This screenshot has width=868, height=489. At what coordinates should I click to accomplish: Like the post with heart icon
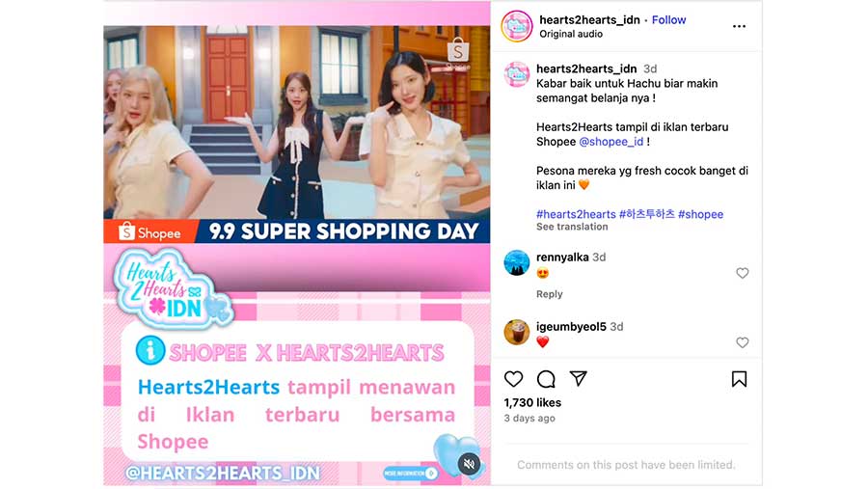tap(513, 379)
